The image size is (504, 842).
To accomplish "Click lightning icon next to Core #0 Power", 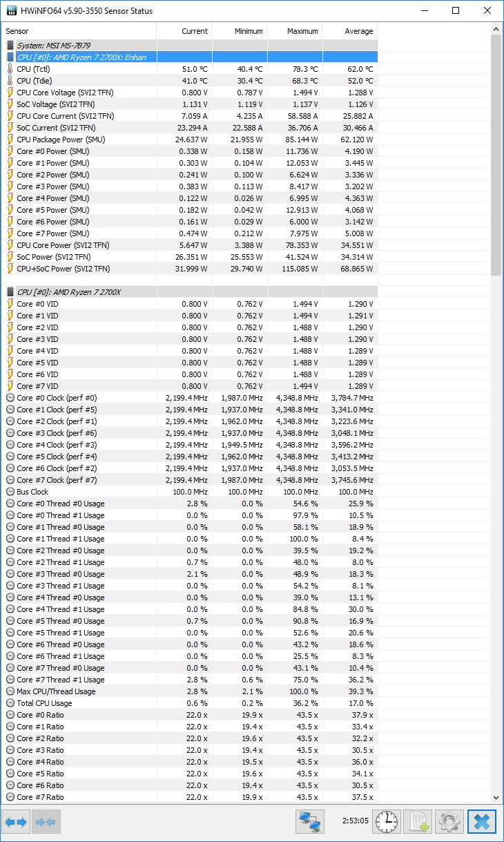I will click(x=10, y=151).
